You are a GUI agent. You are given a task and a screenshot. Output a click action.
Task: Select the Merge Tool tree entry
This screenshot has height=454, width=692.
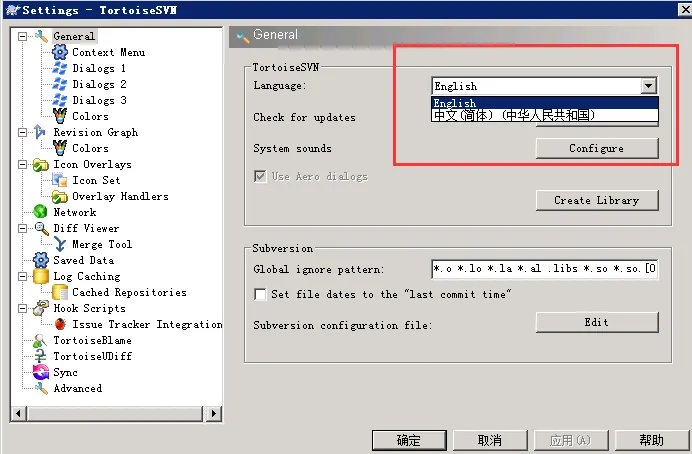click(102, 244)
